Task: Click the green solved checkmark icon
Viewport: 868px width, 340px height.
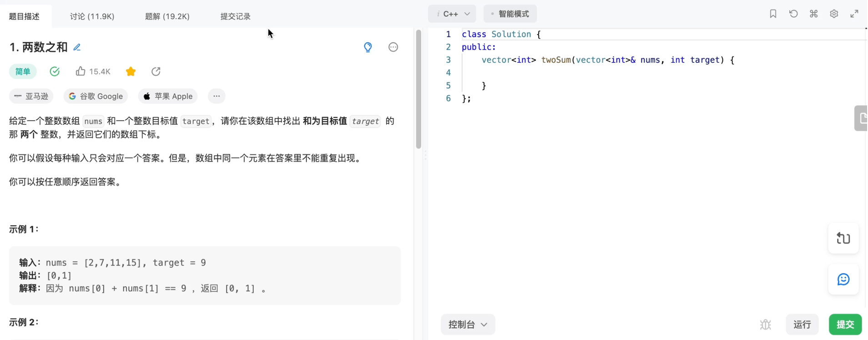Action: point(55,71)
